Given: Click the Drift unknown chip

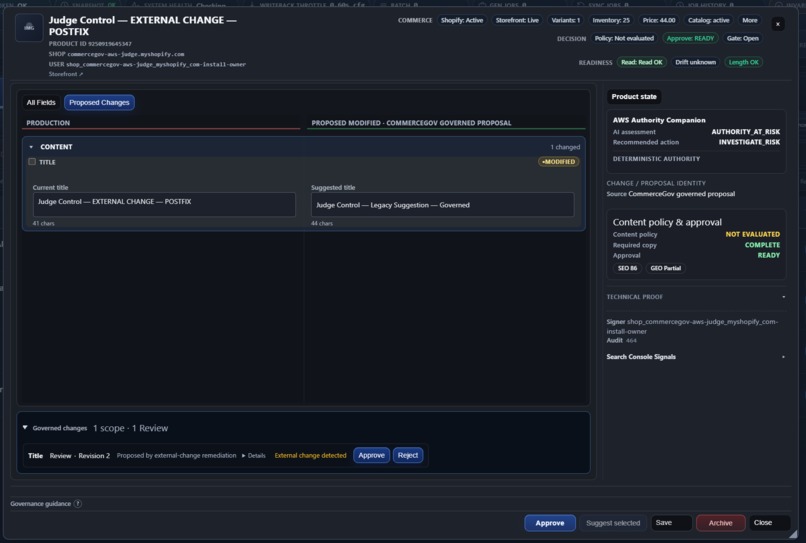Looking at the screenshot, I should pos(695,62).
